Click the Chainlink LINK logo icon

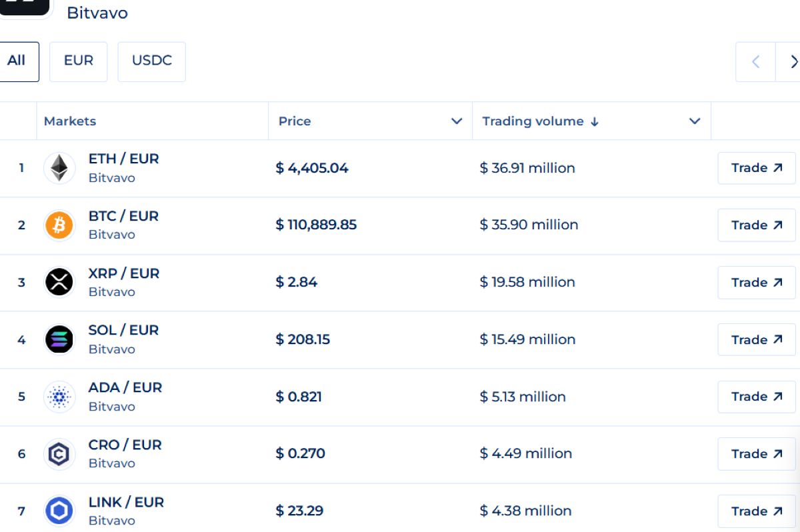coord(59,511)
